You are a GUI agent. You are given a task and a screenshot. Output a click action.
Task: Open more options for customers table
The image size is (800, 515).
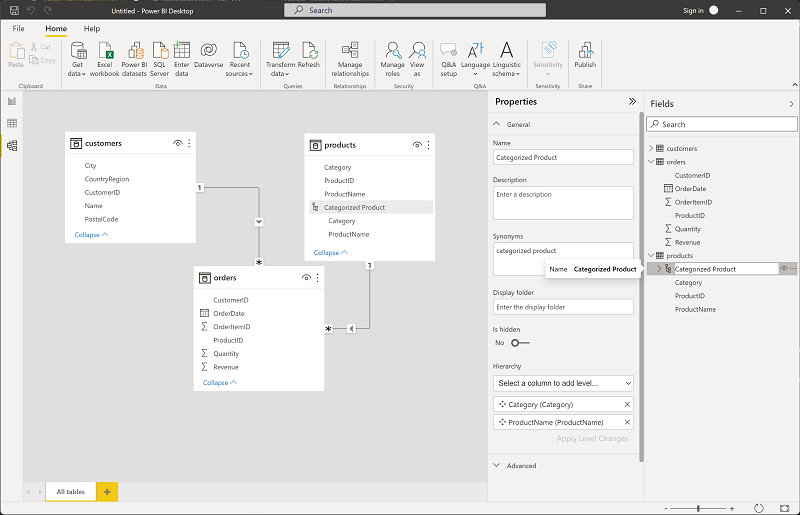189,143
